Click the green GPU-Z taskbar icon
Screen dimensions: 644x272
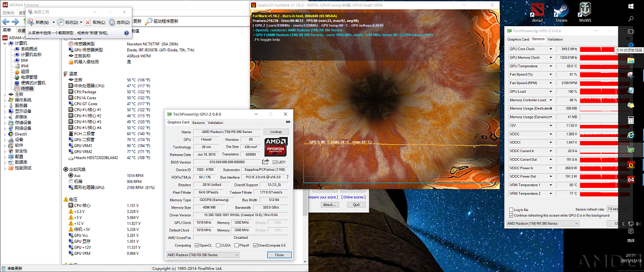[631, 150]
